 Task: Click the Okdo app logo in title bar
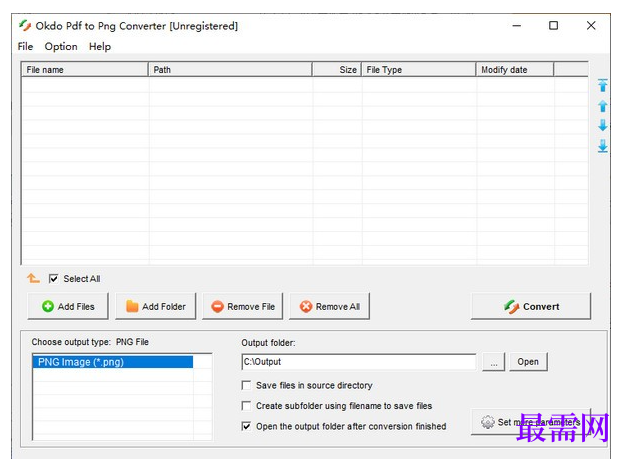coord(25,26)
